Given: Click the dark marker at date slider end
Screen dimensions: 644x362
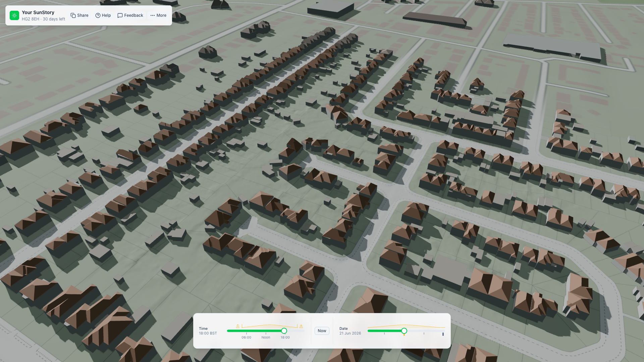Looking at the screenshot, I should pyautogui.click(x=443, y=334).
